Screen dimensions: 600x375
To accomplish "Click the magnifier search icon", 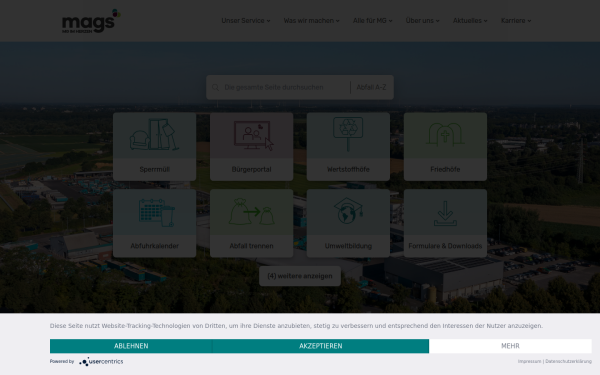I will [x=215, y=88].
